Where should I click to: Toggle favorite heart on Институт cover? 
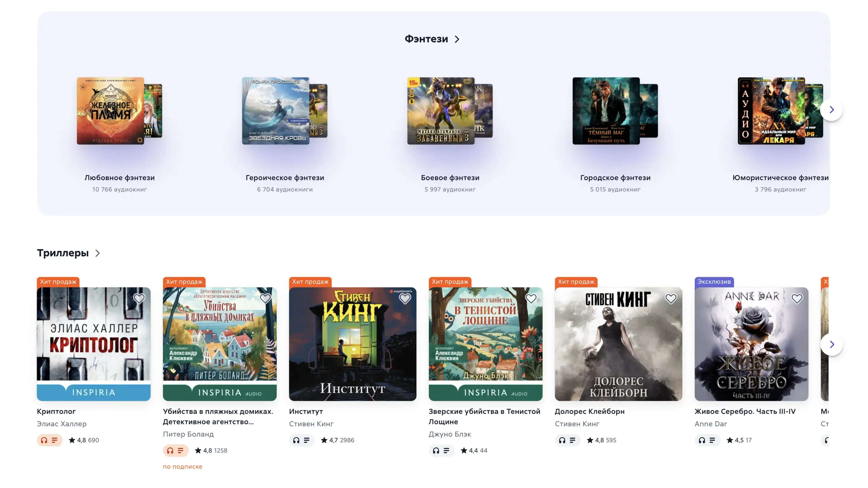[x=405, y=299]
